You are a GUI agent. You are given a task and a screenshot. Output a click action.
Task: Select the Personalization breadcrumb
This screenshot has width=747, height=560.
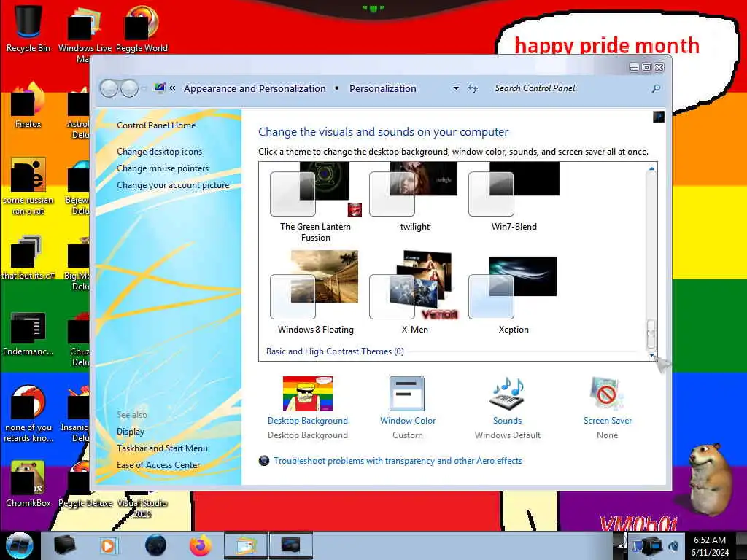pyautogui.click(x=383, y=88)
